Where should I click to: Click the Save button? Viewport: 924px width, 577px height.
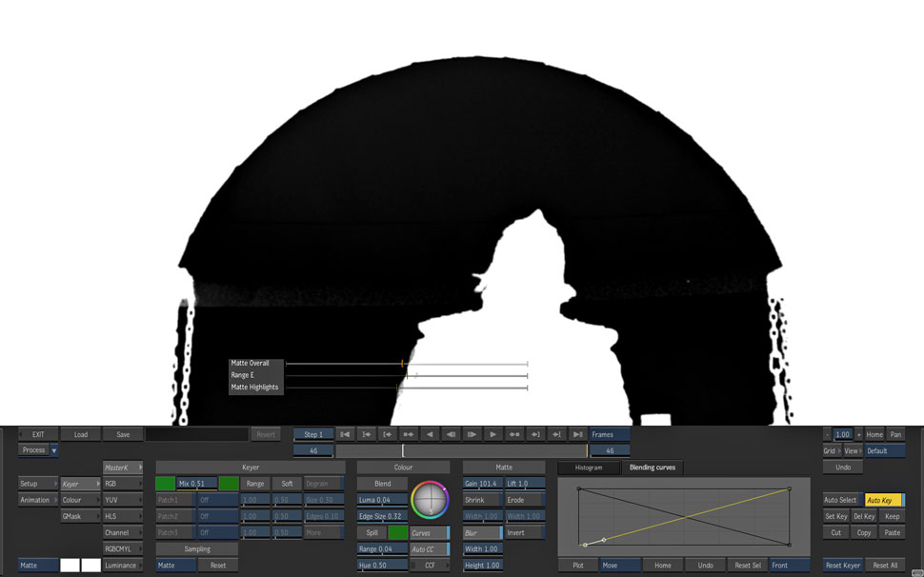coord(123,434)
